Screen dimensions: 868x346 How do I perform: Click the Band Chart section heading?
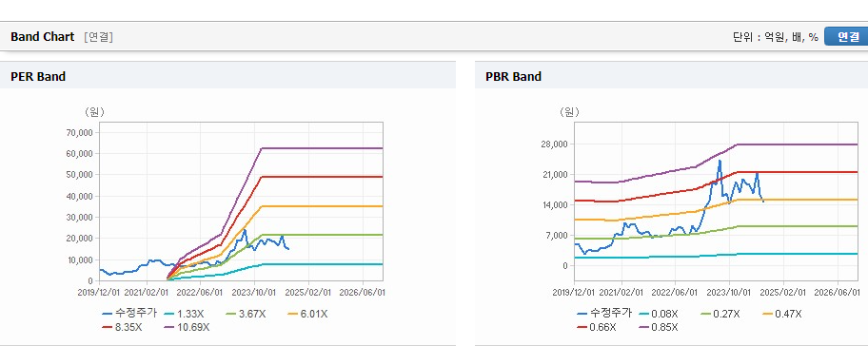(43, 37)
